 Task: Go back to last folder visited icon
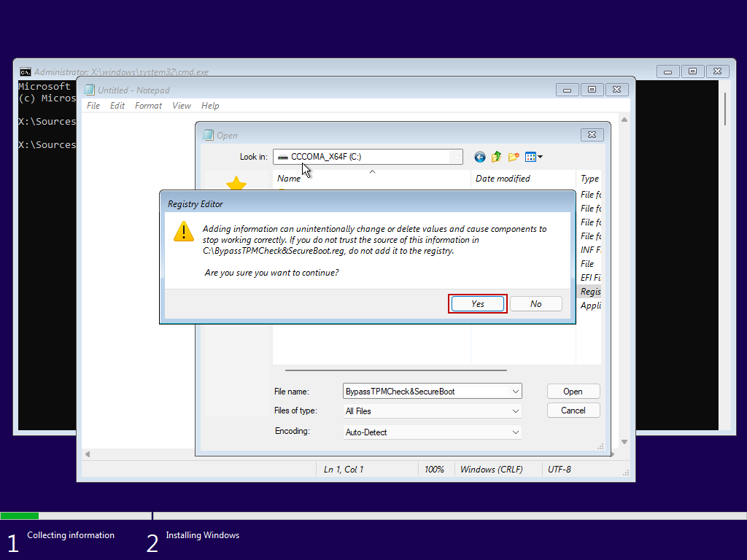click(x=480, y=157)
